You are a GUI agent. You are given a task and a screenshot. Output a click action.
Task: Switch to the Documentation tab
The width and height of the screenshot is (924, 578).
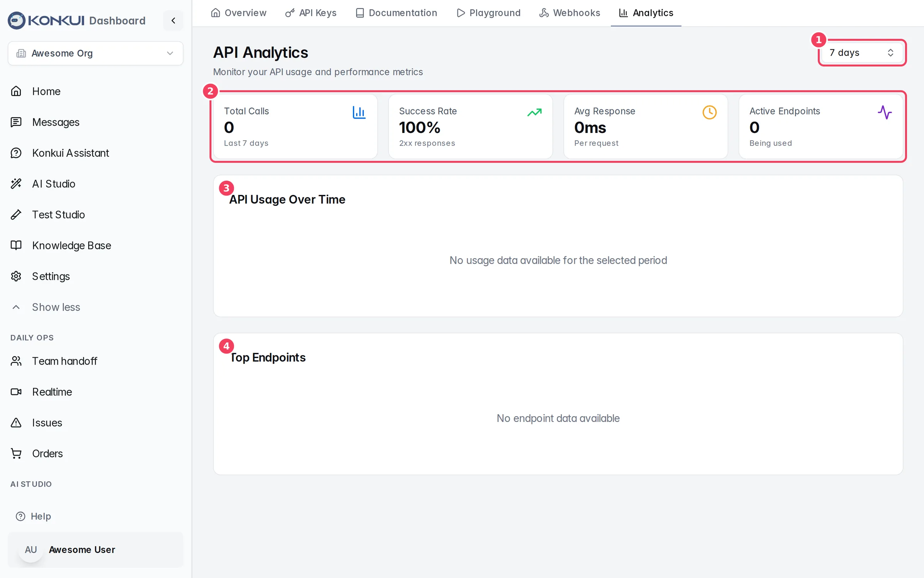396,13
